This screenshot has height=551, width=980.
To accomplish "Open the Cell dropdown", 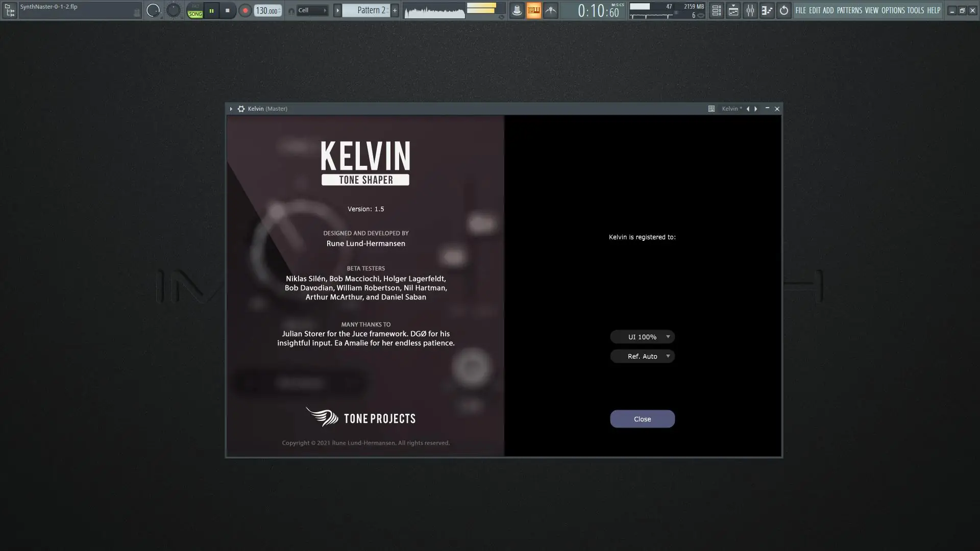I will coord(312,10).
